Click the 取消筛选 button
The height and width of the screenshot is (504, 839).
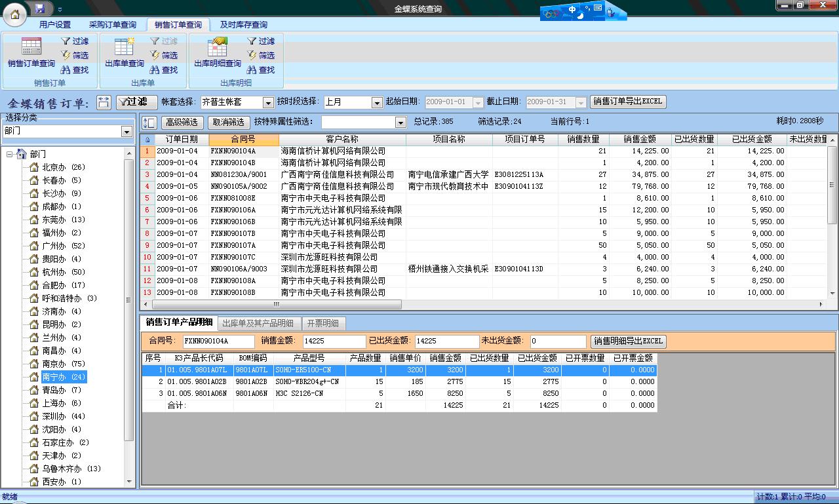point(229,123)
